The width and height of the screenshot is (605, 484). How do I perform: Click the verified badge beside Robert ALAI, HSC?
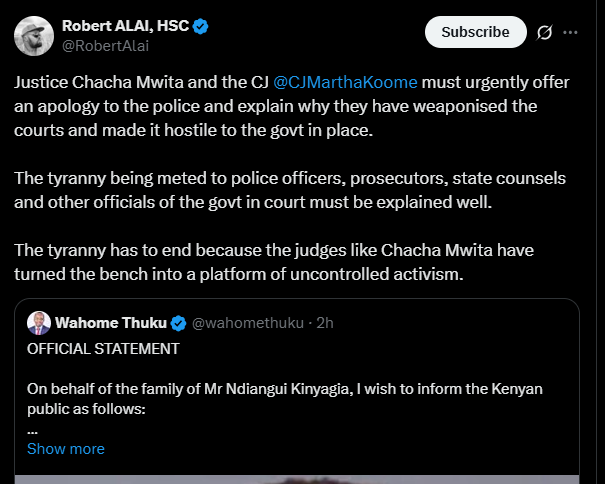(200, 27)
